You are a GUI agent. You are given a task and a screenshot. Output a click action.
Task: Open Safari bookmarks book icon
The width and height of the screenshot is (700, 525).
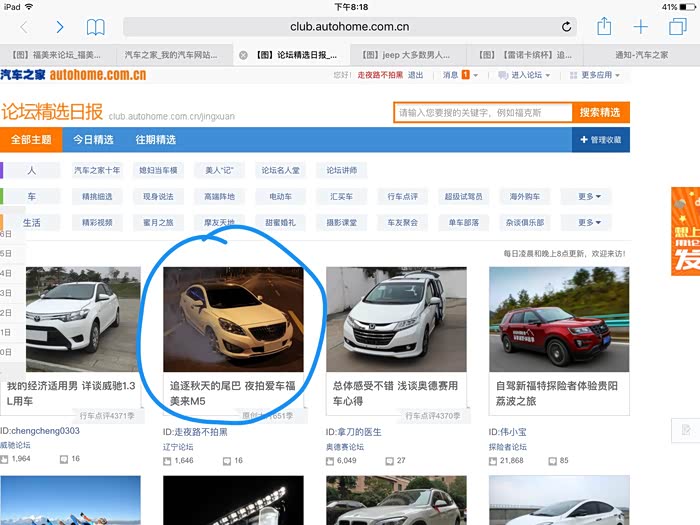[95, 27]
